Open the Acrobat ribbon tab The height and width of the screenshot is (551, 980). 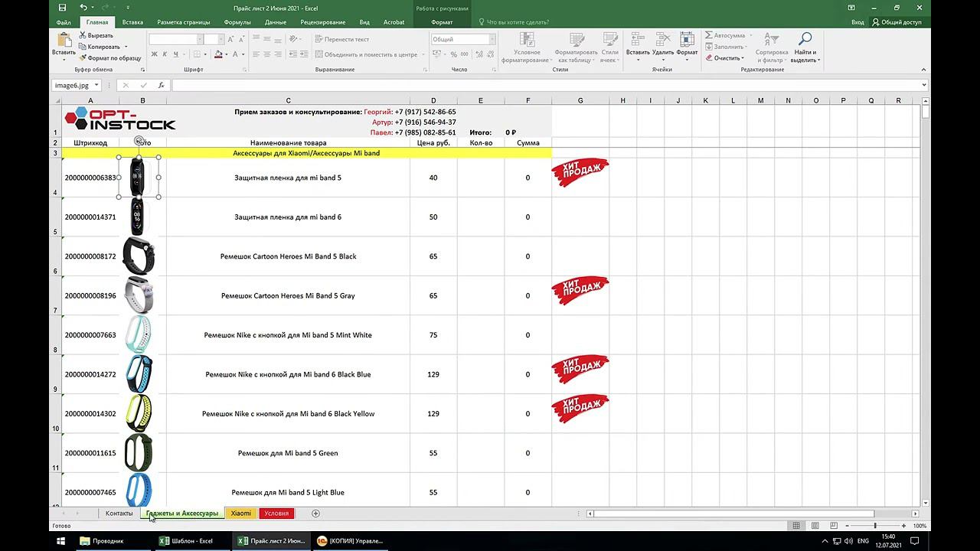(394, 22)
